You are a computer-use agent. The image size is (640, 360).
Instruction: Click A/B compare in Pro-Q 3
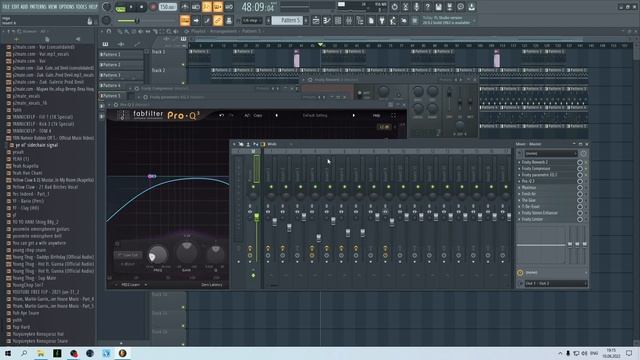[247, 116]
